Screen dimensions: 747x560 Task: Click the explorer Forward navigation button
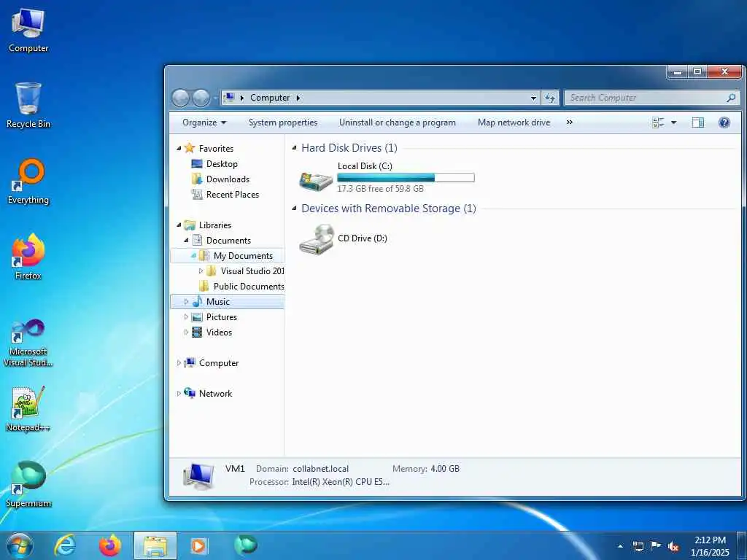coord(201,98)
